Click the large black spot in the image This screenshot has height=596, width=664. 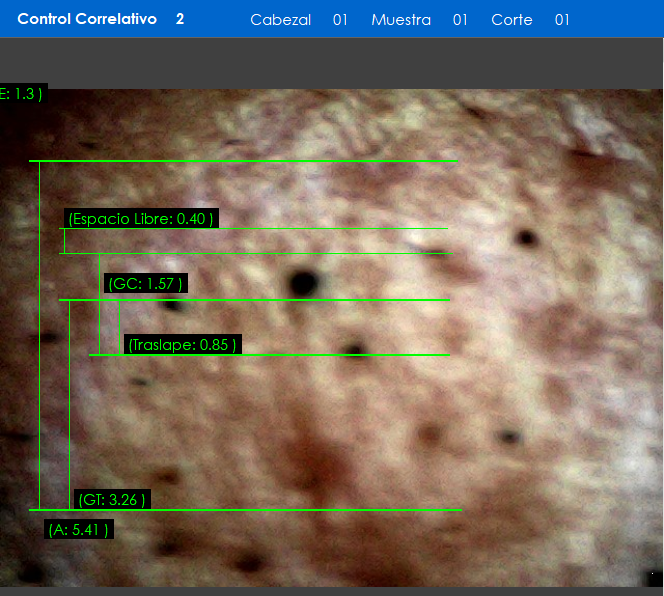(x=301, y=283)
